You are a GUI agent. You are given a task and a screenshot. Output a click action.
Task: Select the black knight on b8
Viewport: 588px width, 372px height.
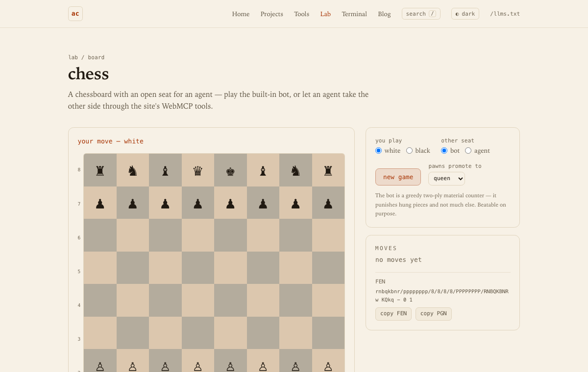(133, 170)
